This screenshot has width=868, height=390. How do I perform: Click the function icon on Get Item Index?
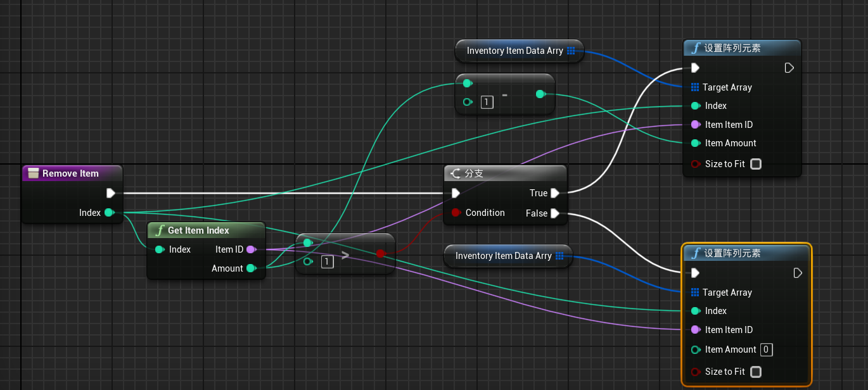pyautogui.click(x=160, y=230)
